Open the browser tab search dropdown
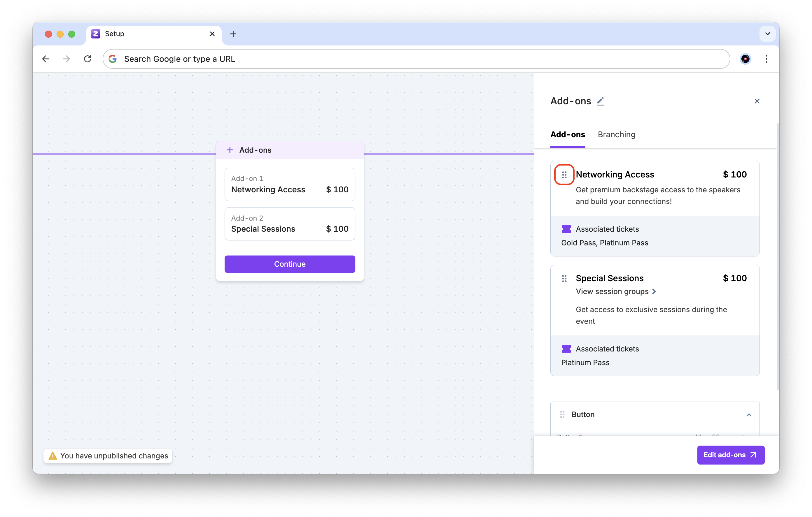The height and width of the screenshot is (517, 812). 767,34
